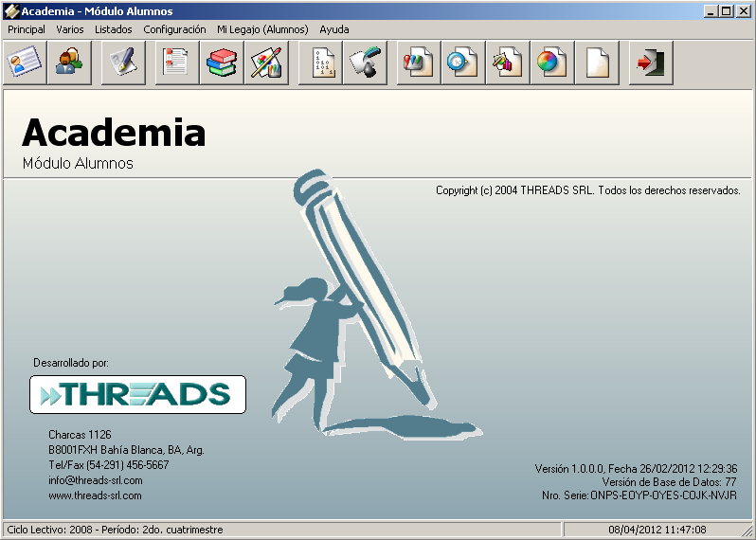The height and width of the screenshot is (540, 756).
Task: Click the student ID card toolbar icon
Action: 25,63
